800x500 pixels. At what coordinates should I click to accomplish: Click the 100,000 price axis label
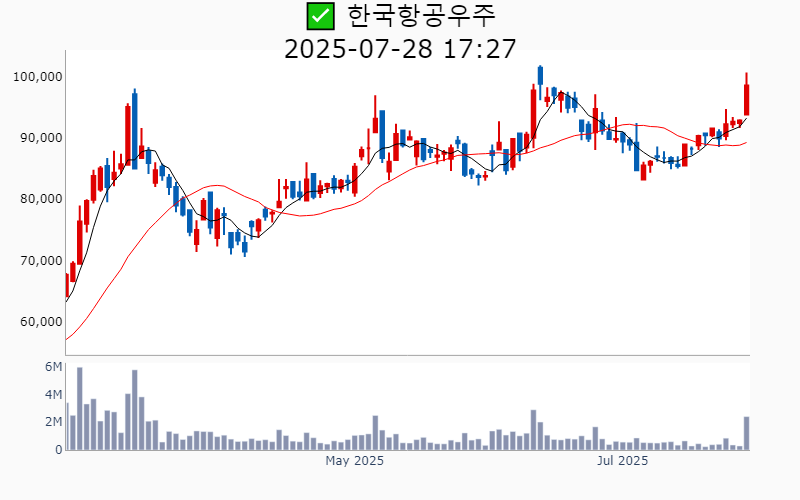(x=38, y=77)
